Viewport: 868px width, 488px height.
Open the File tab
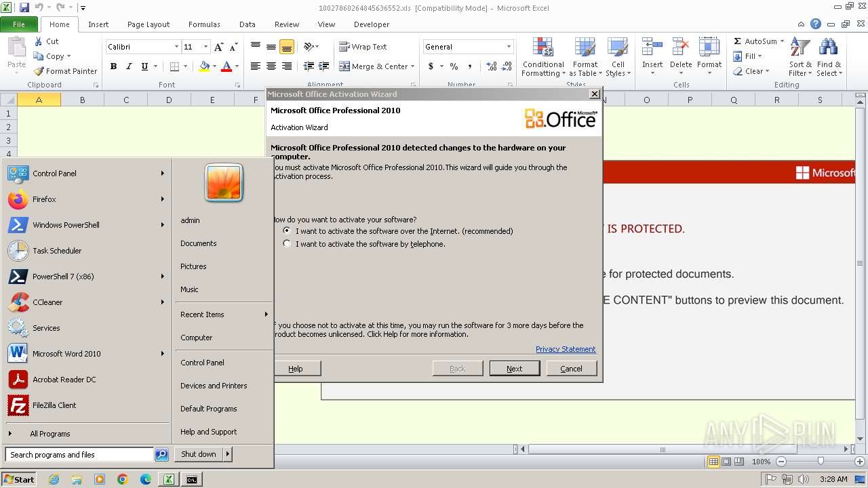click(x=19, y=24)
